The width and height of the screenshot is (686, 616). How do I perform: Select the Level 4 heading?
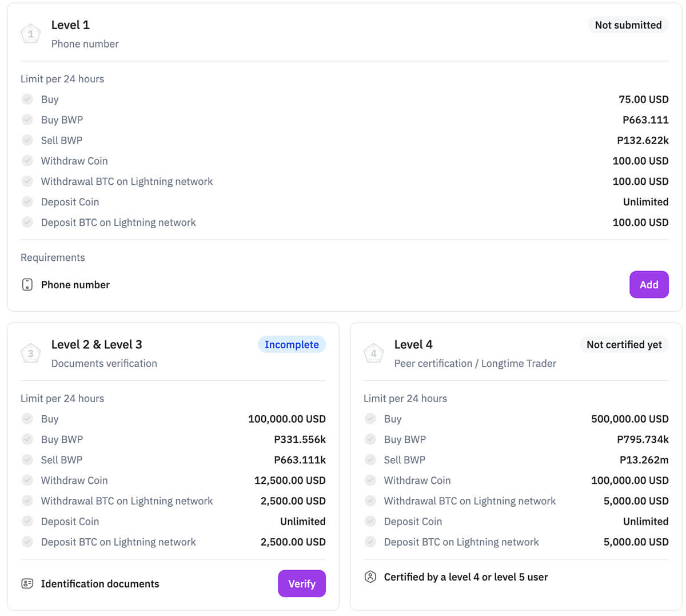[413, 345]
